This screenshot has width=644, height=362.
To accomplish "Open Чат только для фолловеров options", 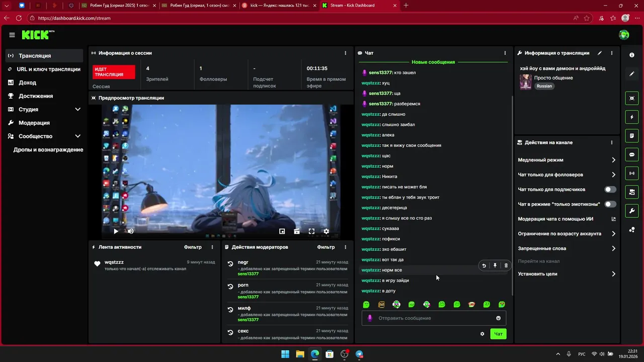I will point(567,175).
